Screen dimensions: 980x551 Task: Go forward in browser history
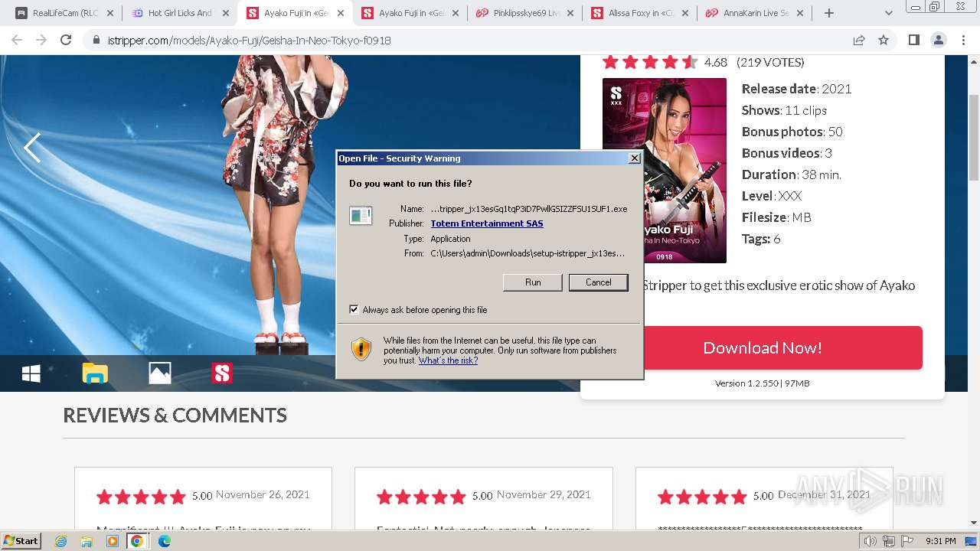tap(41, 40)
